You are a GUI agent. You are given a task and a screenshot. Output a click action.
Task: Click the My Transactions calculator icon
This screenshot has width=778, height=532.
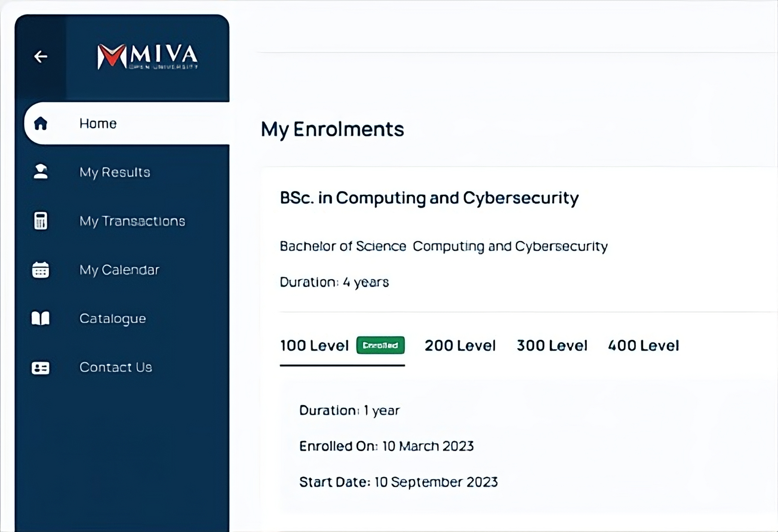tap(40, 221)
